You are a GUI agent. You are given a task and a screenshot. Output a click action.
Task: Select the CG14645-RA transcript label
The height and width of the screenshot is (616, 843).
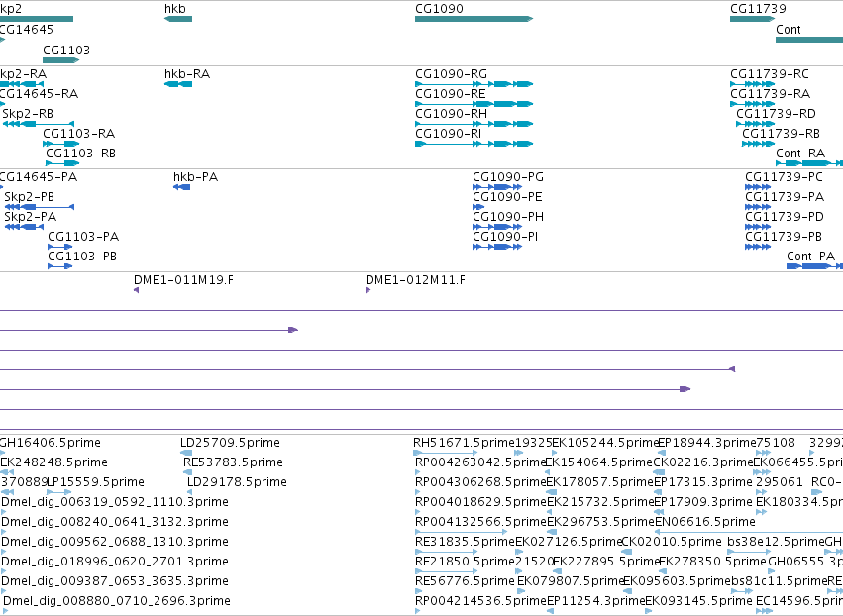click(x=39, y=93)
